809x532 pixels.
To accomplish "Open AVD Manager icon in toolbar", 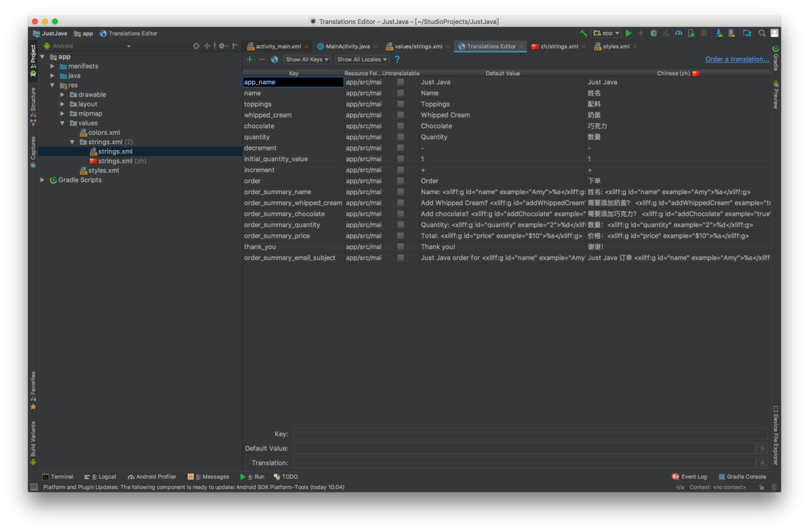I will tap(731, 33).
